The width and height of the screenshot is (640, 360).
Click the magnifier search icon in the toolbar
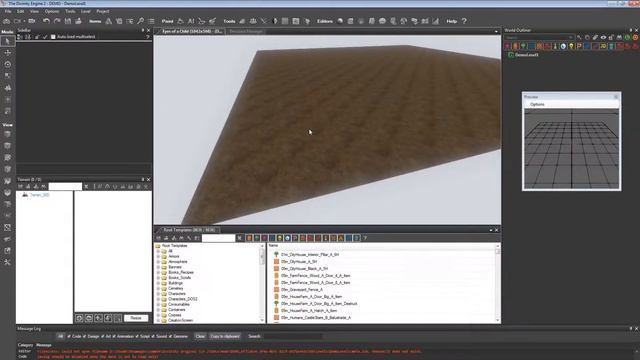pos(140,21)
